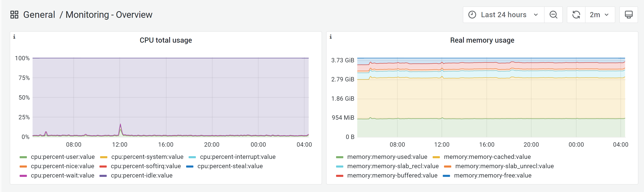Screen dimensions: 644x192
Task: Toggle memory:memory-buffered:value legend entry
Action: [x=392, y=175]
